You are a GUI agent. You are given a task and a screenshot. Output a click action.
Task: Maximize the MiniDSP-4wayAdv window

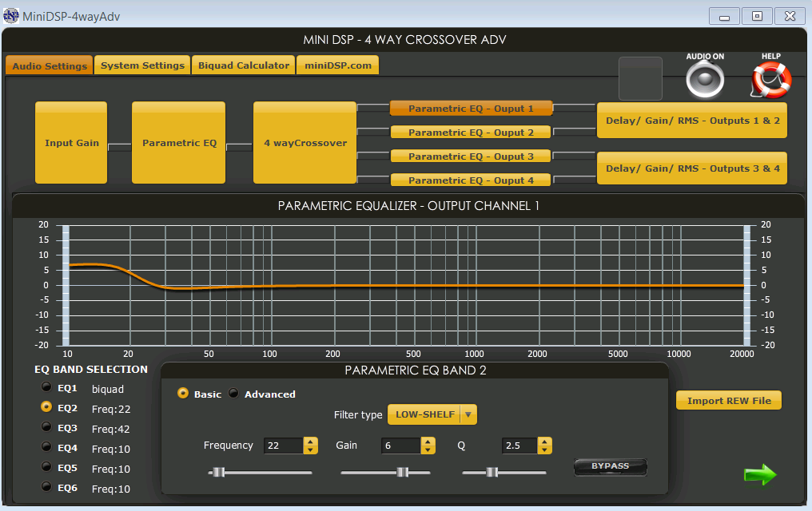pyautogui.click(x=757, y=16)
